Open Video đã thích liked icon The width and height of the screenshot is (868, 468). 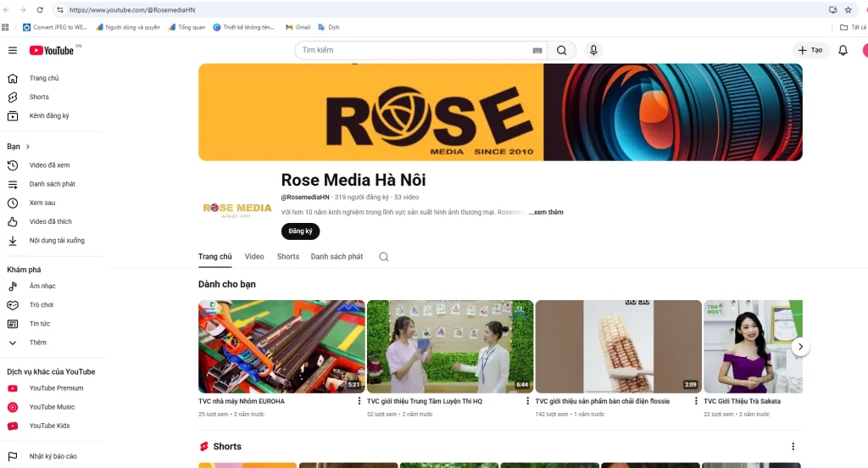point(13,222)
